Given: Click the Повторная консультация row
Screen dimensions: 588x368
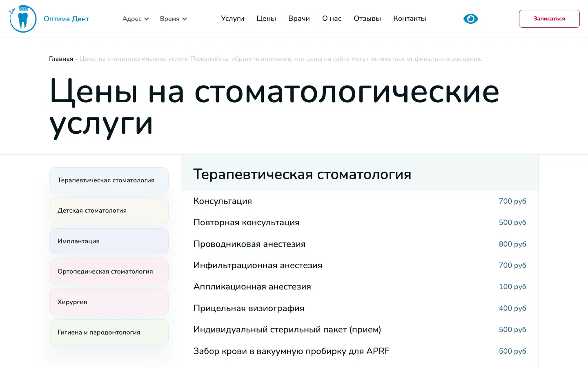Looking at the screenshot, I should pyautogui.click(x=360, y=222).
